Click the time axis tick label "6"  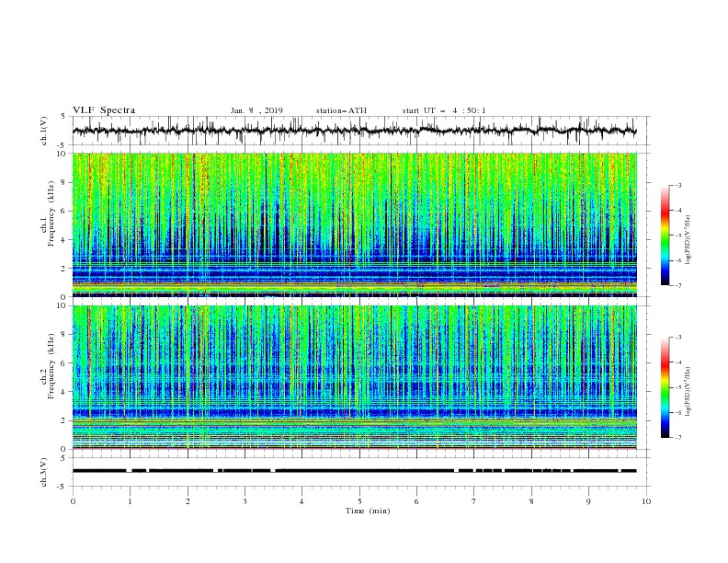(x=416, y=501)
